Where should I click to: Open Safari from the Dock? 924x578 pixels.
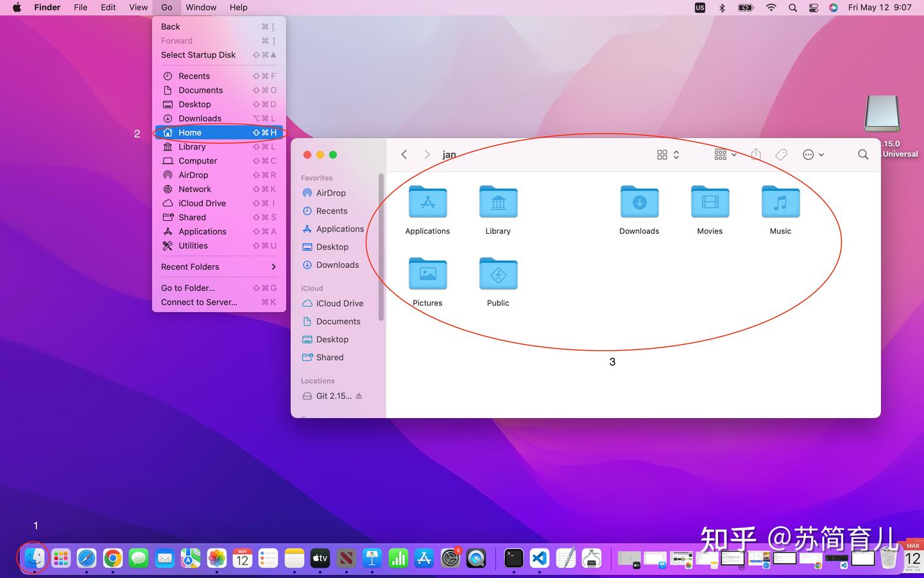[87, 558]
